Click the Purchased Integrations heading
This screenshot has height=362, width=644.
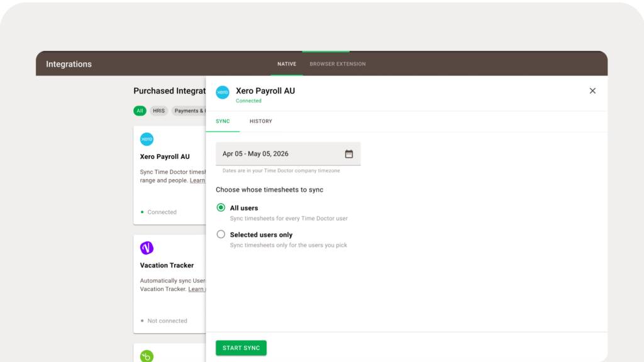[x=170, y=91]
